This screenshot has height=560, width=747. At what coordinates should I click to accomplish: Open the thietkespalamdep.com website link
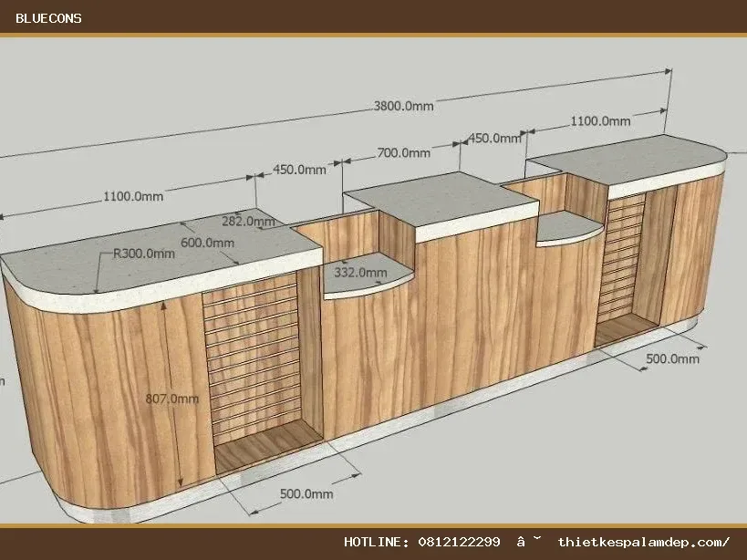[x=644, y=542]
